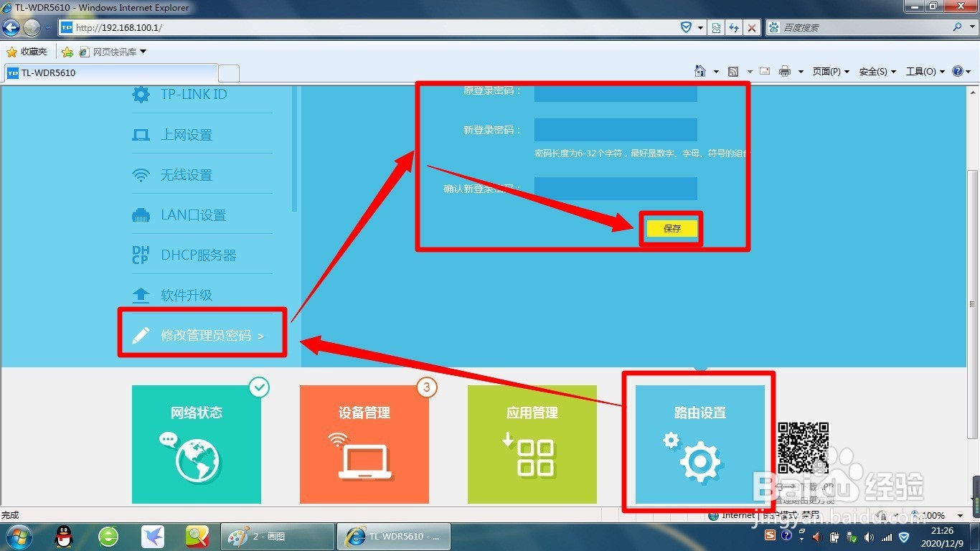Open the search provider dropdown arrow
This screenshot has height=551, width=980.
tap(971, 27)
